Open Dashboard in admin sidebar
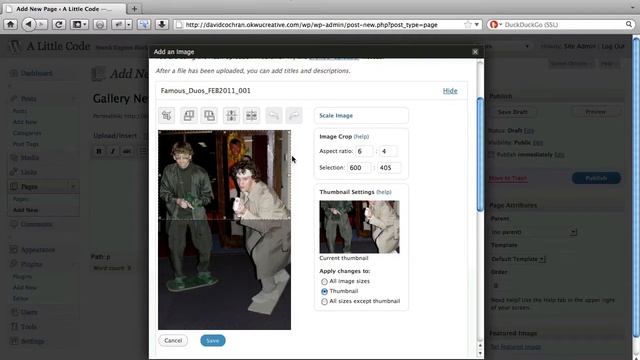 (x=36, y=73)
